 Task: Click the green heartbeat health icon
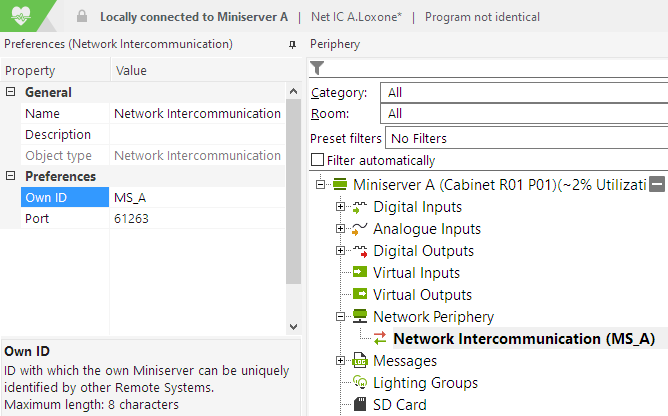[x=21, y=16]
